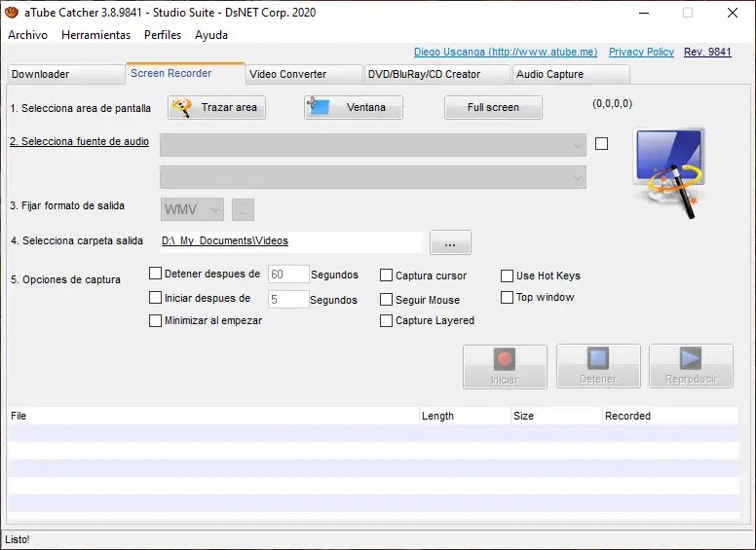Viewport: 756px width, 550px height.
Task: Open format settings button next to WMV
Action: (x=243, y=210)
